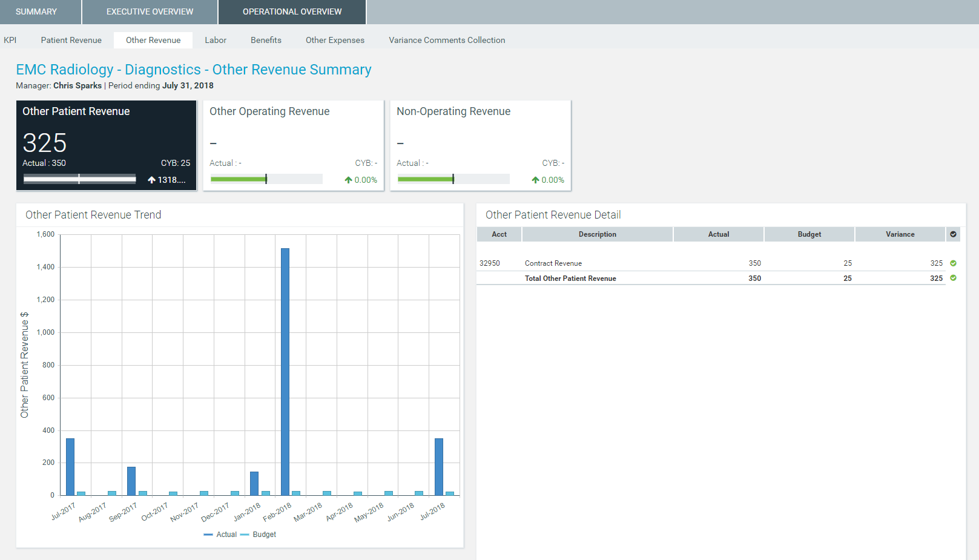Select OPERATIONAL OVERVIEW tab
The height and width of the screenshot is (560, 979).
292,12
